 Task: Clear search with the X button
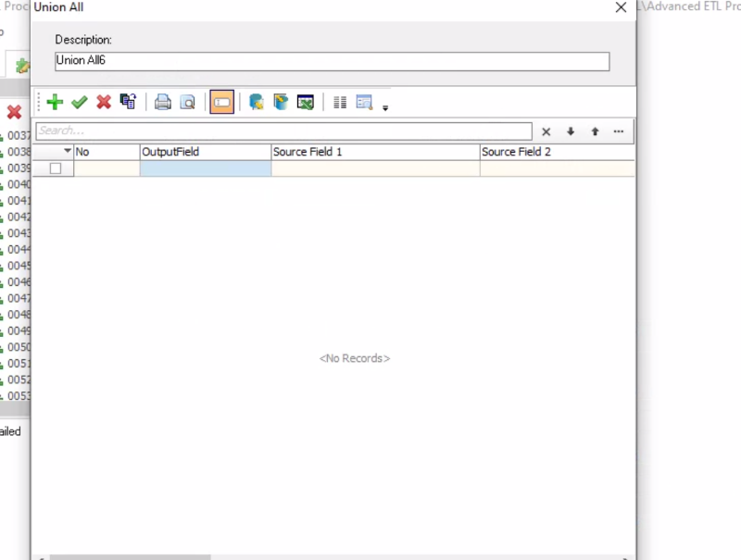tap(546, 131)
